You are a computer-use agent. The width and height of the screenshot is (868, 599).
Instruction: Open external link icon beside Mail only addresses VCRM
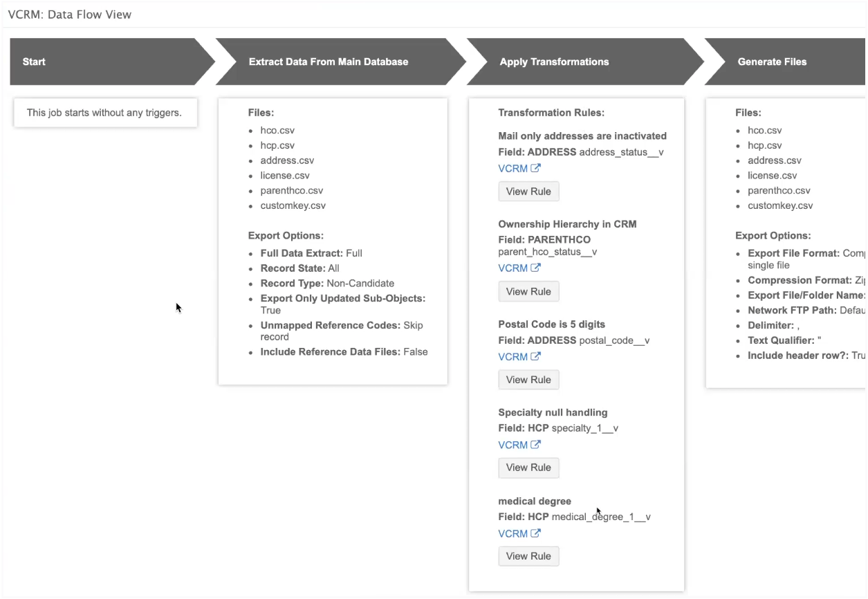point(536,168)
